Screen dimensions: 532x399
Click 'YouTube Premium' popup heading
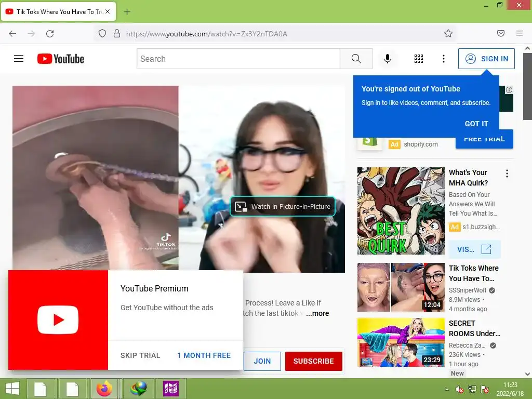point(154,288)
